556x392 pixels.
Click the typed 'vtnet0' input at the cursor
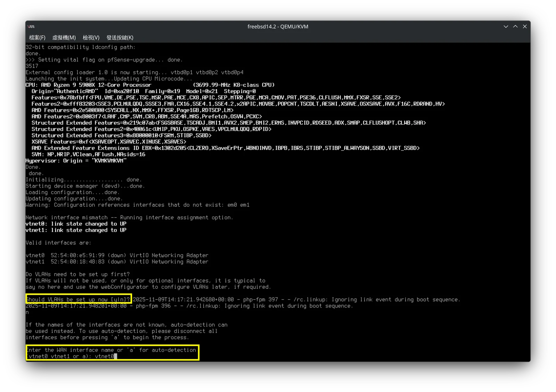pos(104,356)
